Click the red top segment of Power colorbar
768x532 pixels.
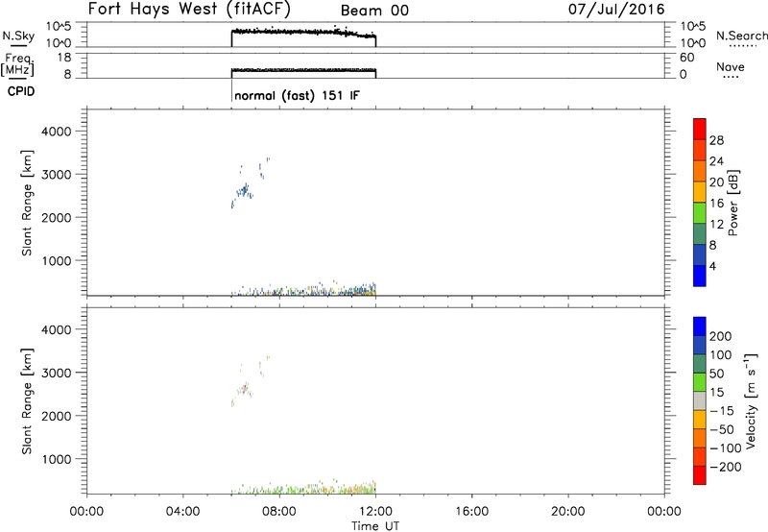tap(700, 129)
